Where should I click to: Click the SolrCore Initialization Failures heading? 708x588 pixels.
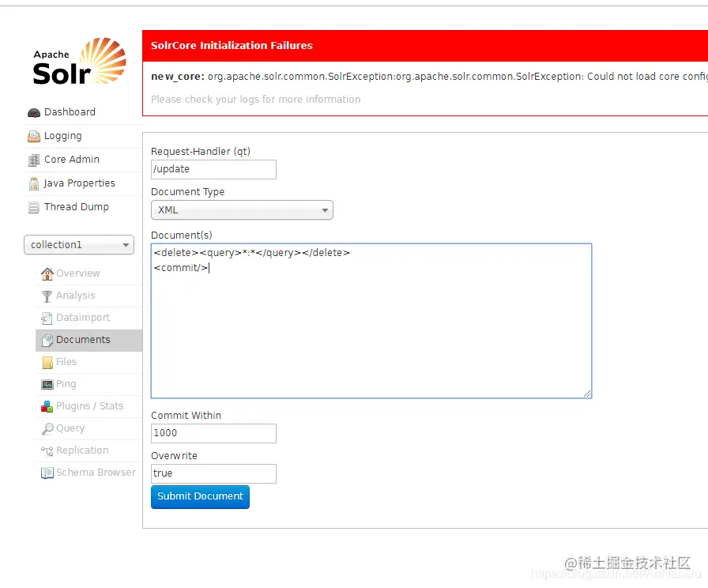point(232,46)
